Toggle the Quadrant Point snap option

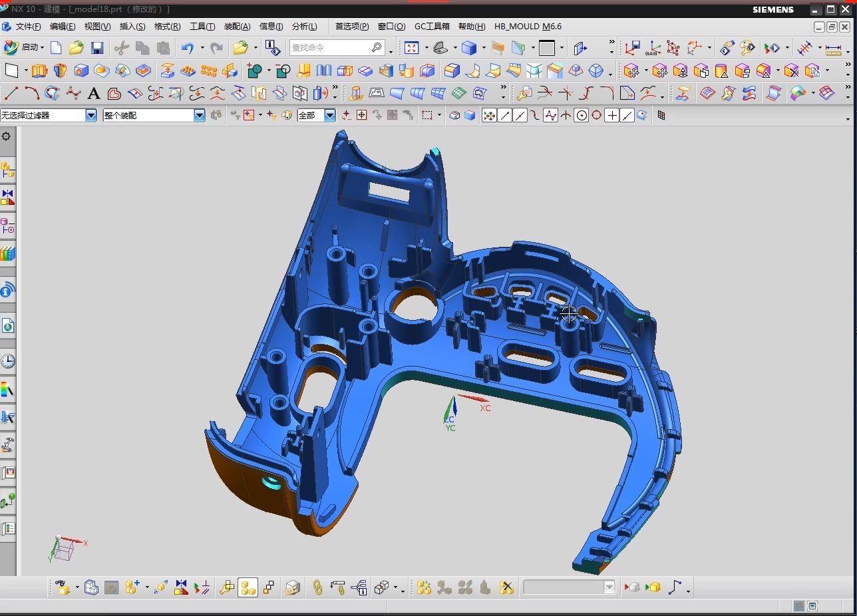pyautogui.click(x=597, y=115)
